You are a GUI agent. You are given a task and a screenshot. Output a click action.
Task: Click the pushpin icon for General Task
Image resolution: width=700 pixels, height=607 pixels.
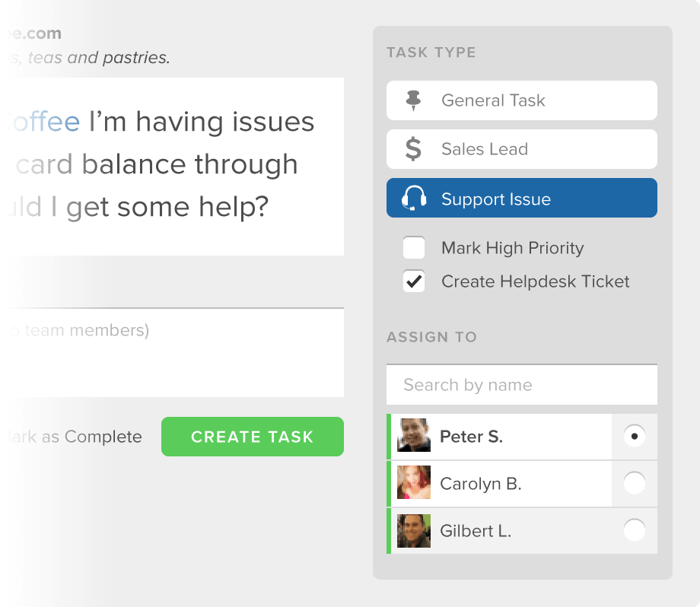(413, 100)
